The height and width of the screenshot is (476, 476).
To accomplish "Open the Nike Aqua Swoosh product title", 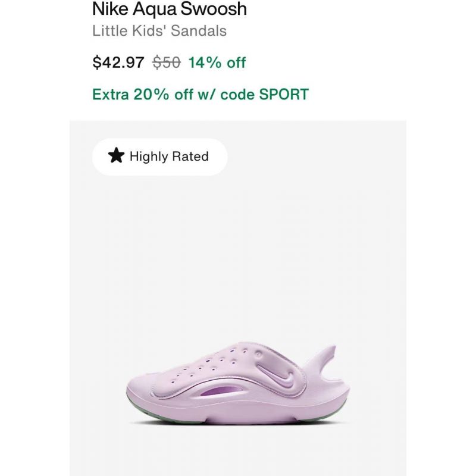I will click(170, 9).
